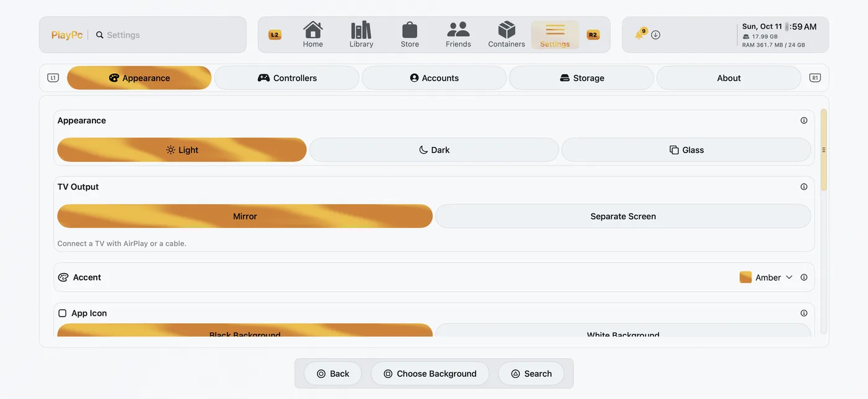
Task: Open the Containers section
Action: pos(507,35)
